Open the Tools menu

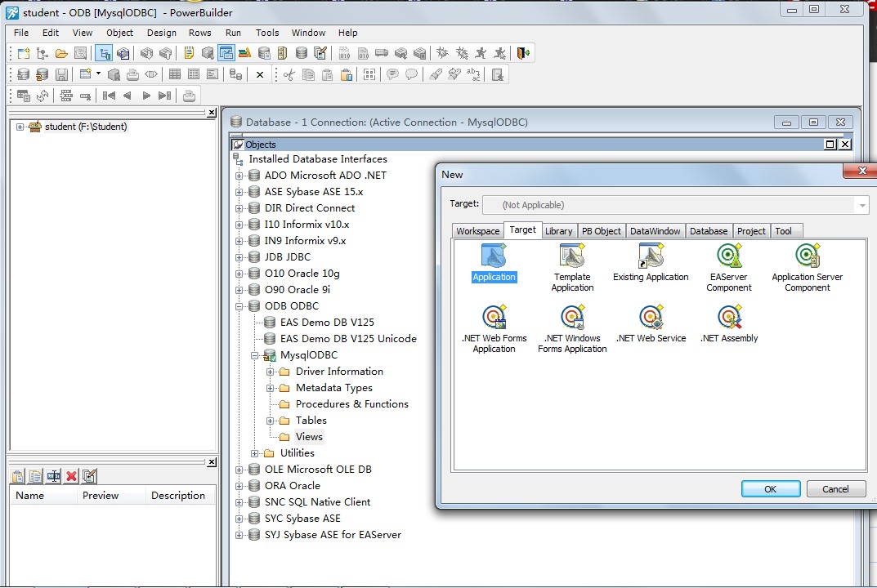click(x=267, y=33)
